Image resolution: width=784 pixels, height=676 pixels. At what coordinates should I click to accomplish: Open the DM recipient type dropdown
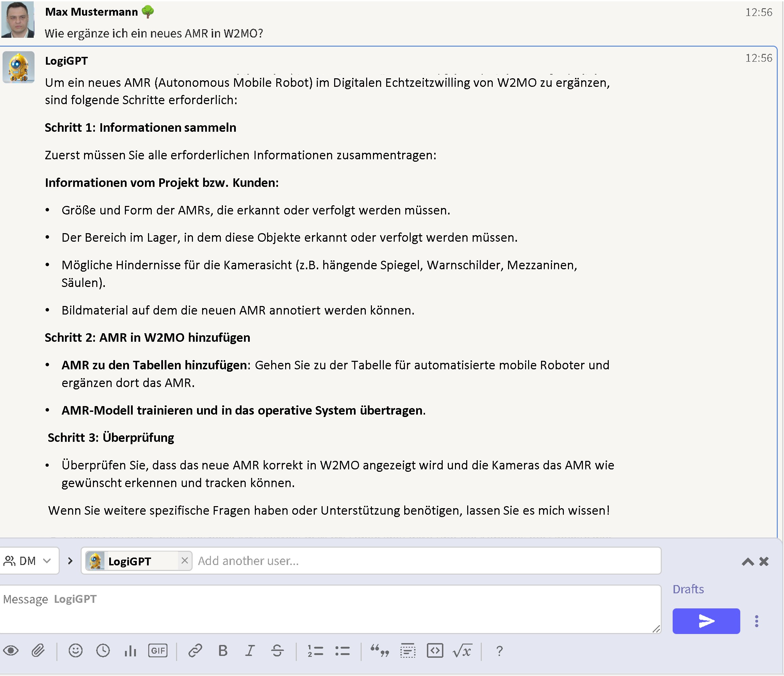point(28,561)
